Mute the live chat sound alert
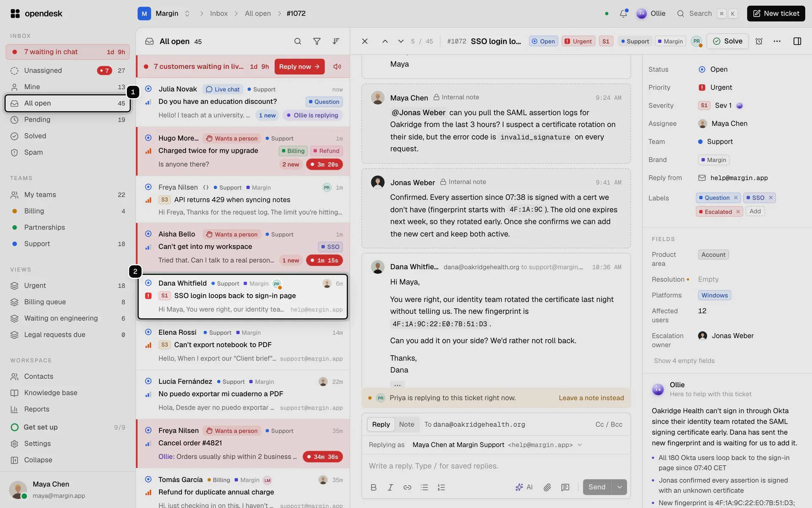Screen dimensions: 812x508 tap(337, 67)
